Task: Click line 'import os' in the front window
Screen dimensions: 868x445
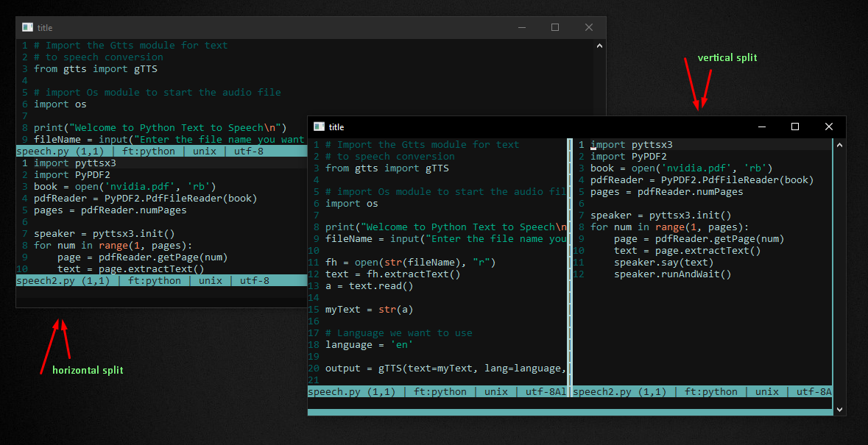Action: pyautogui.click(x=351, y=204)
